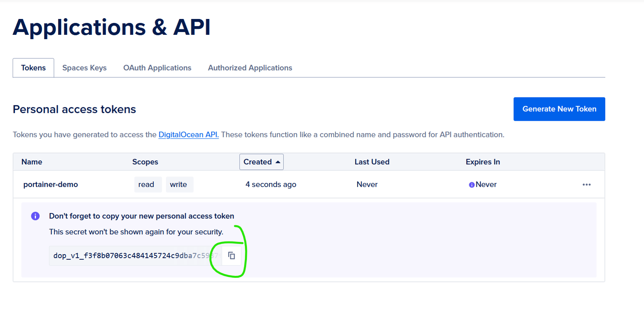Click the Expires In column header

click(483, 162)
